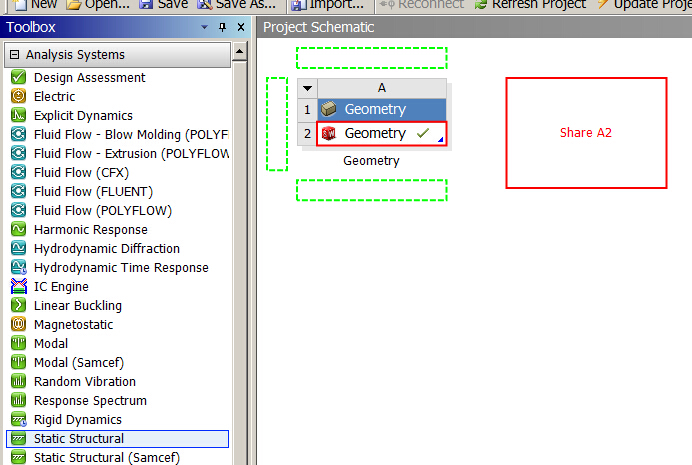The image size is (692, 465).
Task: Click Update Project in toolbar
Action: (x=644, y=4)
